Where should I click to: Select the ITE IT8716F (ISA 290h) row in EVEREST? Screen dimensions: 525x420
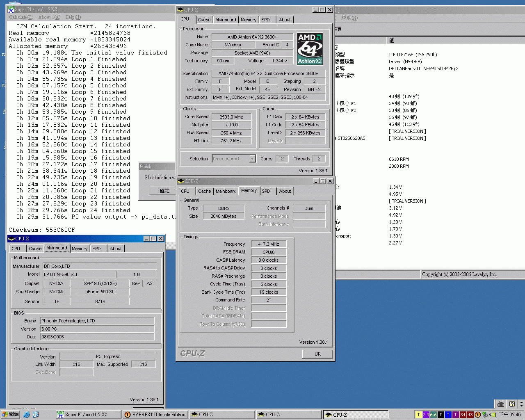(x=413, y=55)
